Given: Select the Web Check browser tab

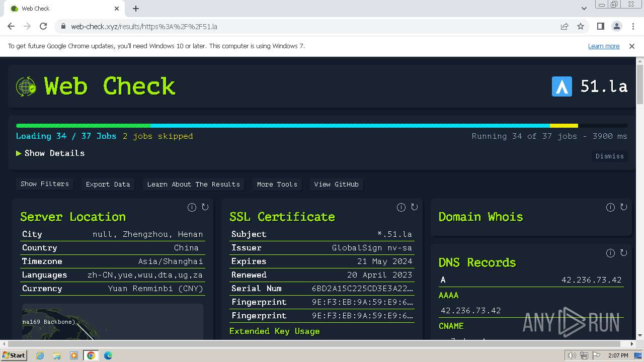Looking at the screenshot, I should 64,9.
